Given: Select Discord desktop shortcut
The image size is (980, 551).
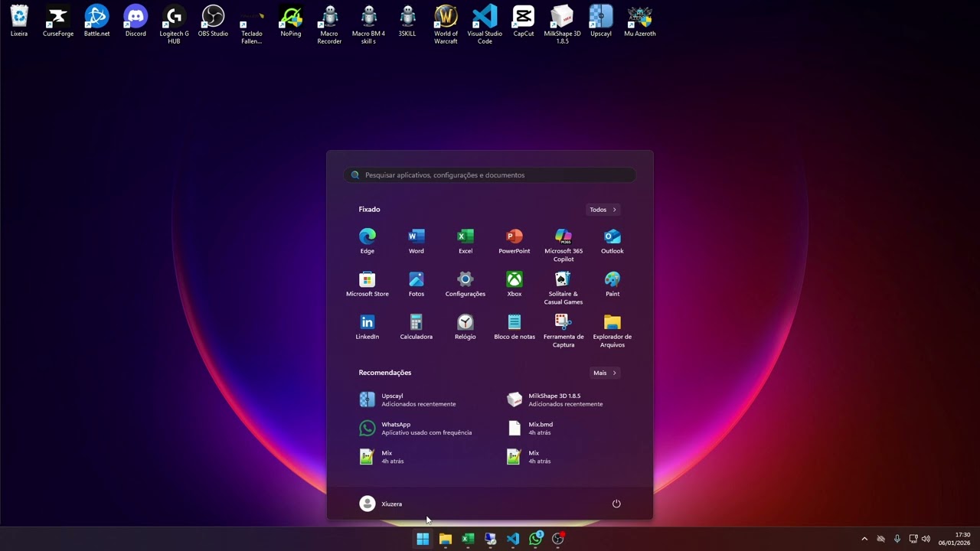Looking at the screenshot, I should coord(136,21).
